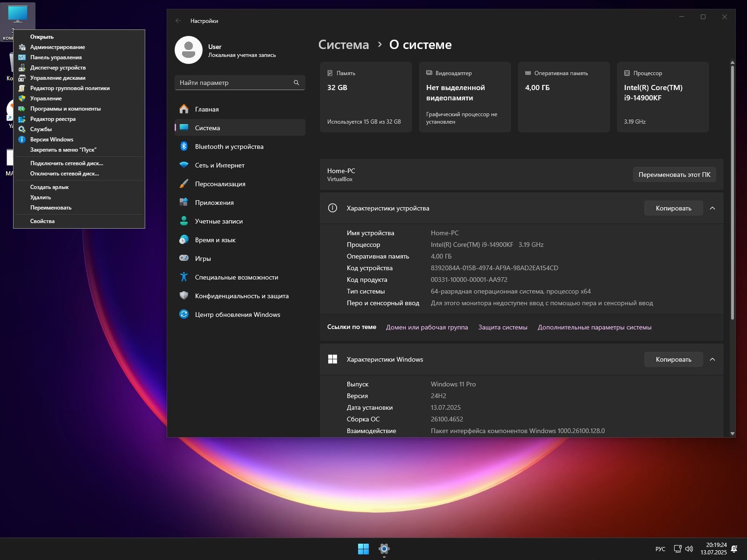Open the Оперативная память 4,00 ГБ card
Image resolution: width=747 pixels, height=560 pixels.
[564, 97]
